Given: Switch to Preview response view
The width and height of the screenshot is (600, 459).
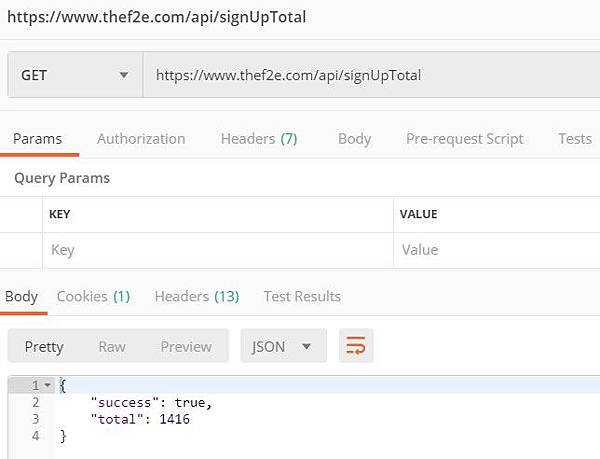Looking at the screenshot, I should click(186, 346).
